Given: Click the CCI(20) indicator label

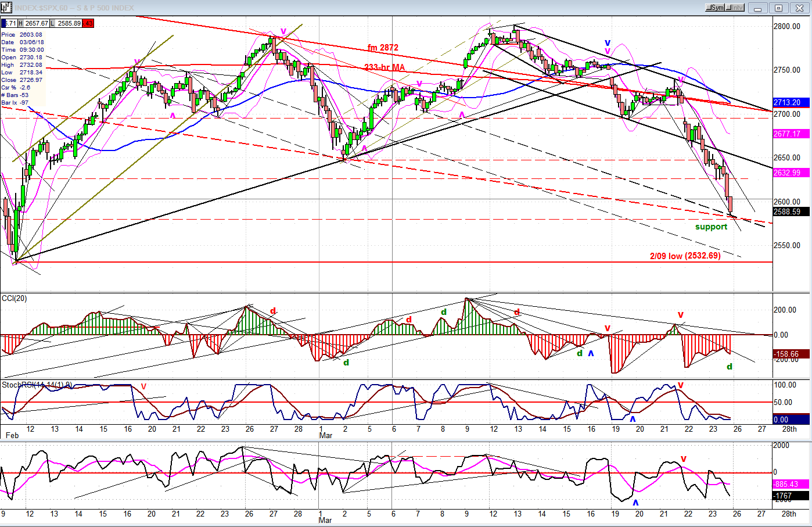Looking at the screenshot, I should [x=14, y=299].
